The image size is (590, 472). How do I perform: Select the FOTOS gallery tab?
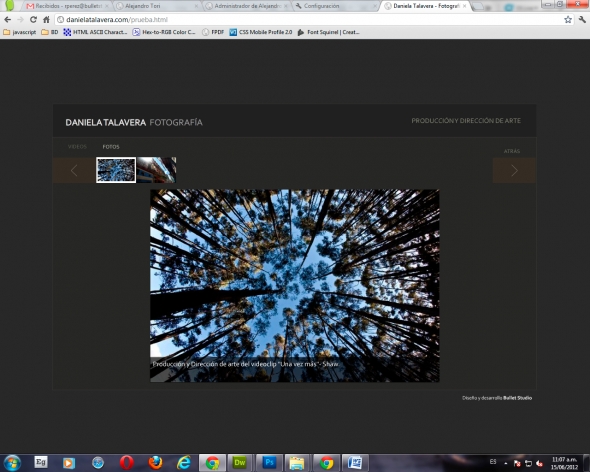(111, 147)
